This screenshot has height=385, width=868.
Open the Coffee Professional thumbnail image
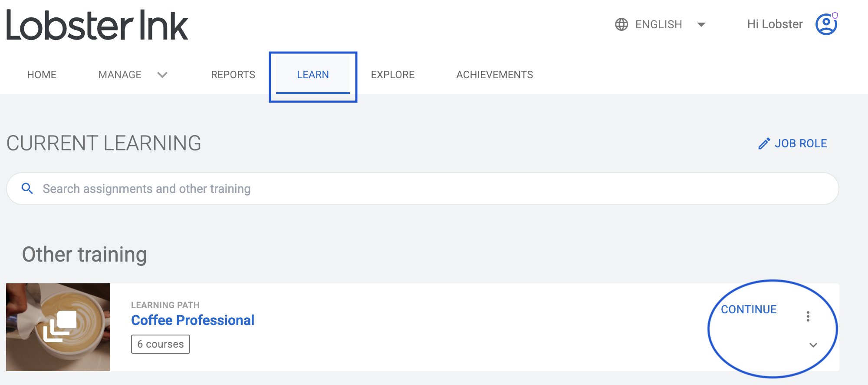(58, 327)
